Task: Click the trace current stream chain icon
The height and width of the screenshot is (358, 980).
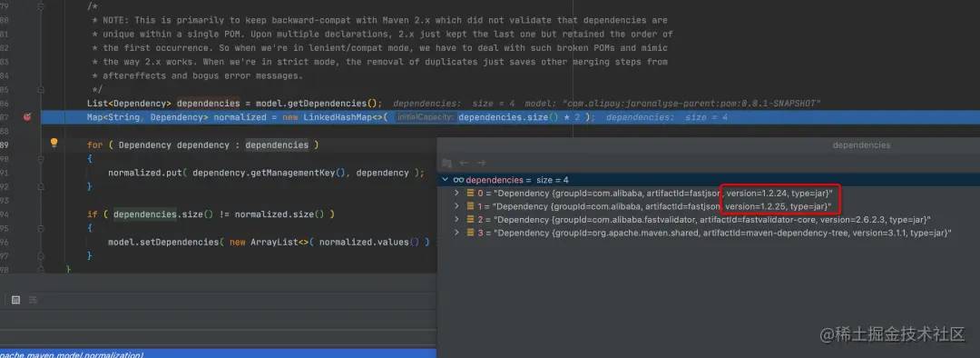Action: (x=34, y=300)
